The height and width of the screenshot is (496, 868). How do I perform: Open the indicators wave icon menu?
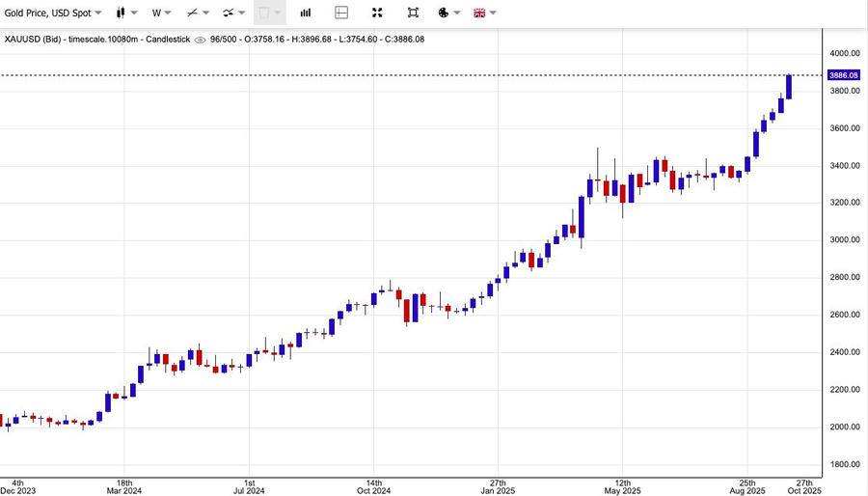233,14
